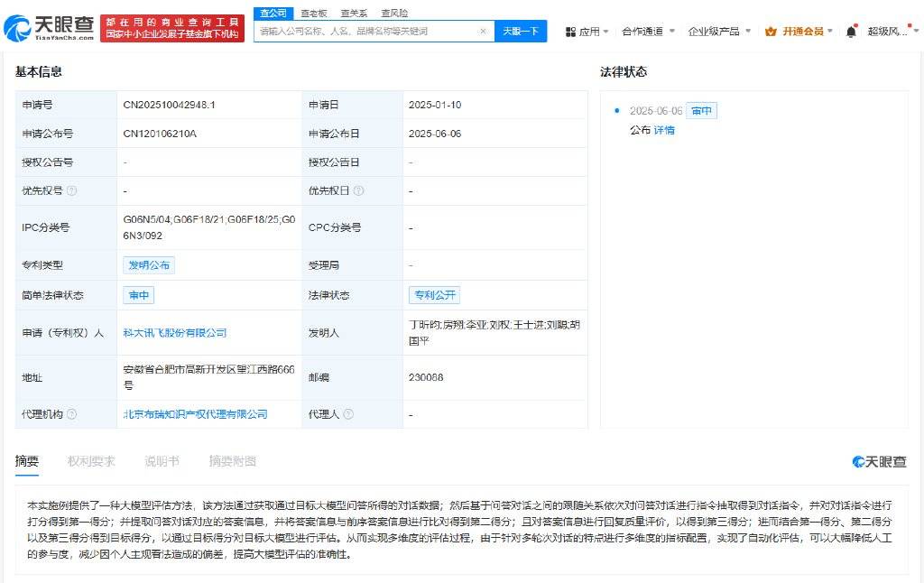Switch to the 查公司 search tab

273,13
